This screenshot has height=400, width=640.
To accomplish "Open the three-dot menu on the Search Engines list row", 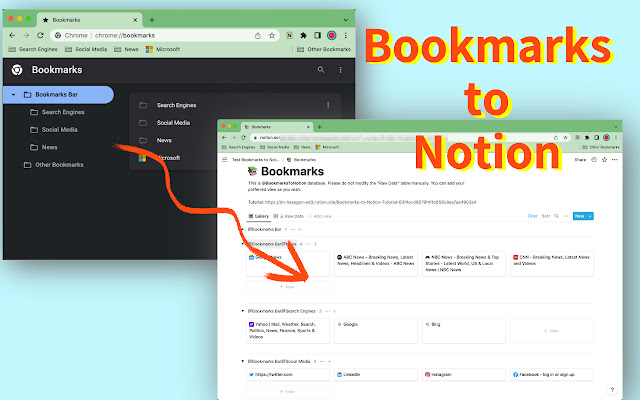I will tap(328, 105).
